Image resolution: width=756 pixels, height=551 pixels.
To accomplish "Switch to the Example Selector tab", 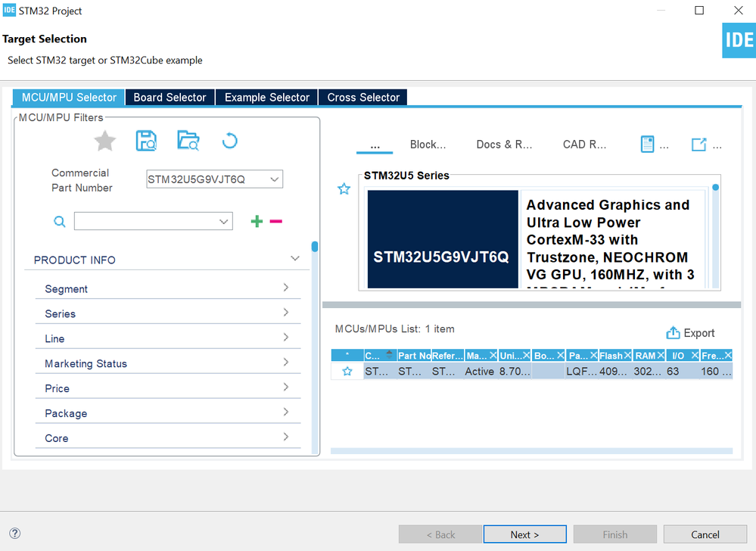I will (266, 98).
